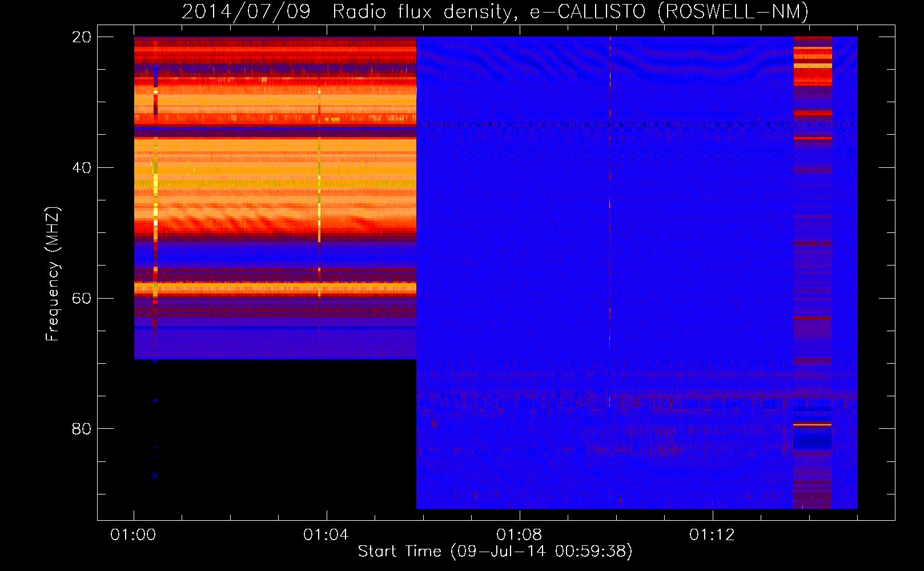The width and height of the screenshot is (924, 571).
Task: Click the 80 MHz frequency tick label
Action: click(82, 429)
